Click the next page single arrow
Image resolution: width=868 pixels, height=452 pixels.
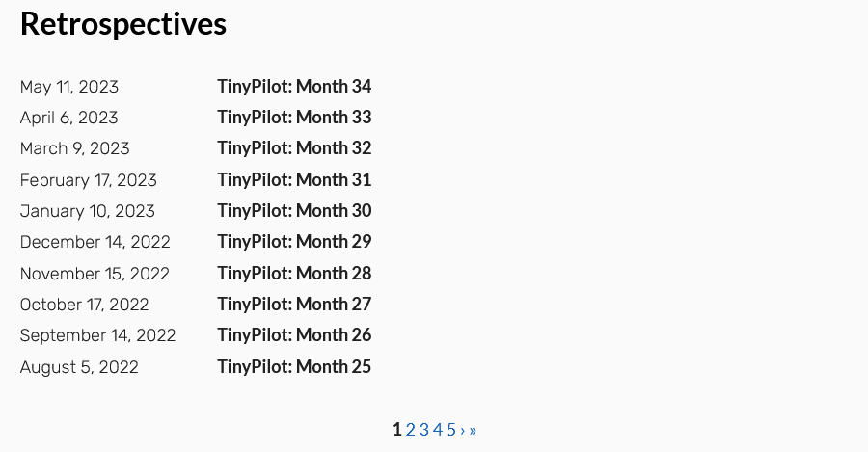[463, 431]
